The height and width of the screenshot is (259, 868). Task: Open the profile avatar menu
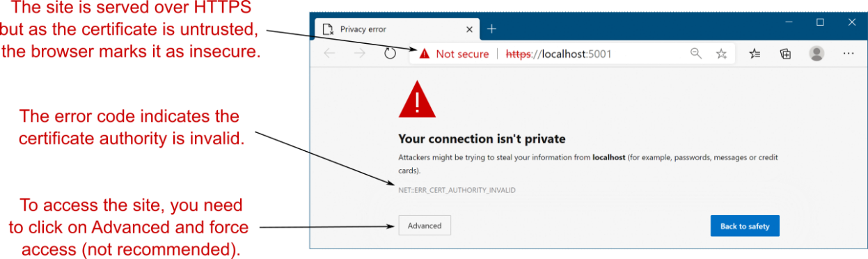(x=817, y=54)
